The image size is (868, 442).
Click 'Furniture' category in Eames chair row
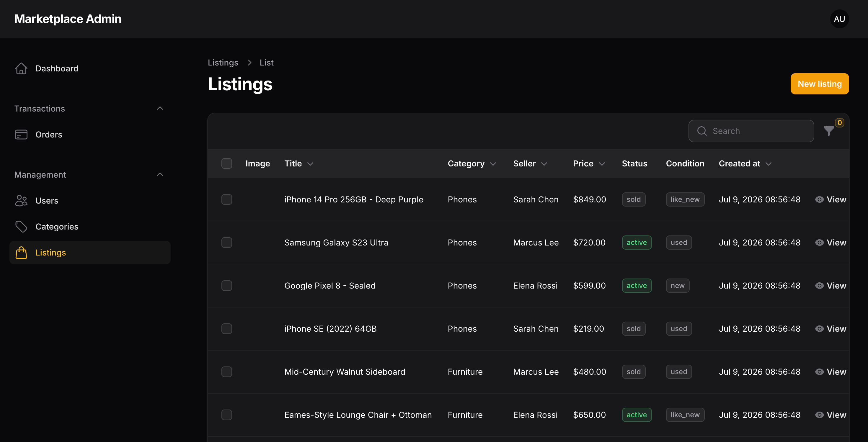(x=465, y=415)
